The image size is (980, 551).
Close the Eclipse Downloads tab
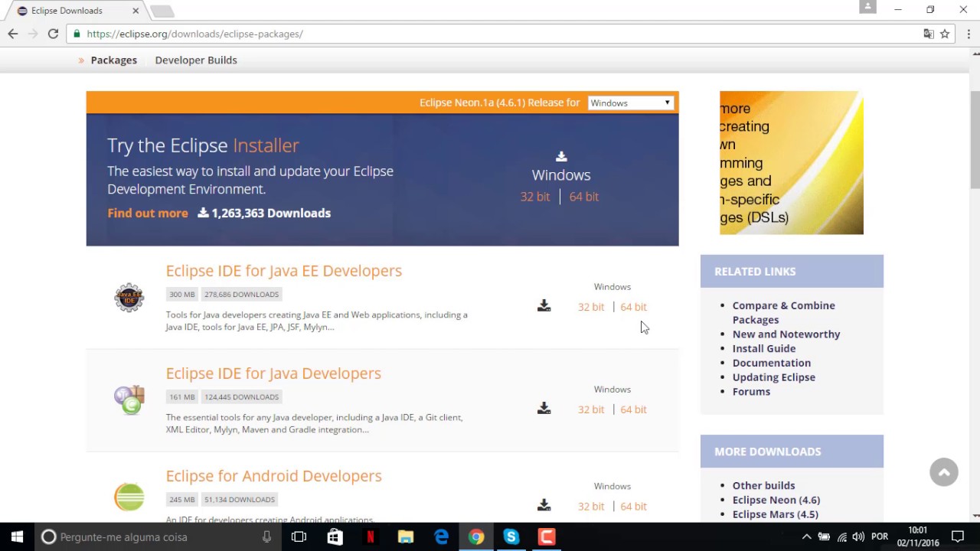click(x=135, y=11)
